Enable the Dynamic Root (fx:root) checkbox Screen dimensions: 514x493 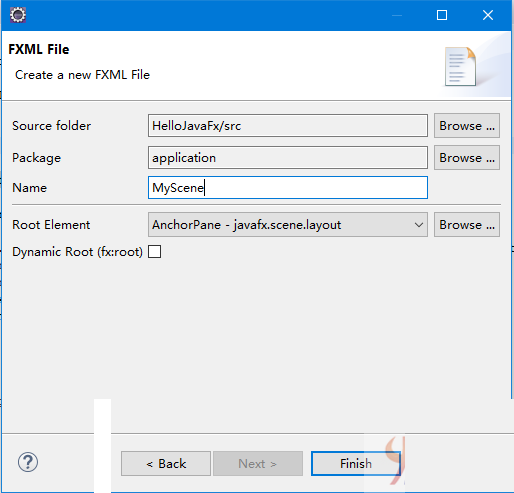point(155,251)
